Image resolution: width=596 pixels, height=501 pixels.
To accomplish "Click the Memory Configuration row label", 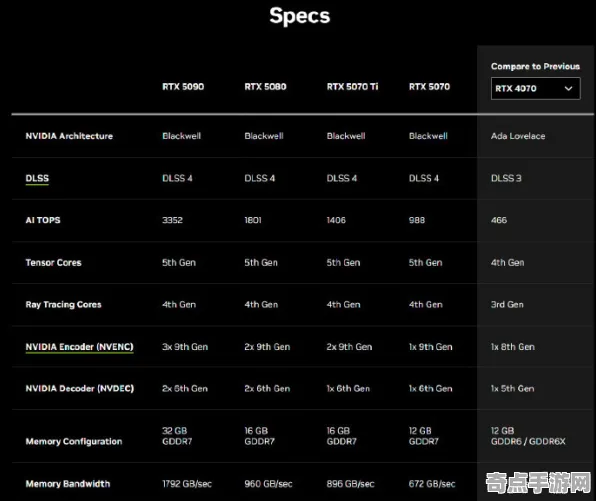I will pos(74,441).
